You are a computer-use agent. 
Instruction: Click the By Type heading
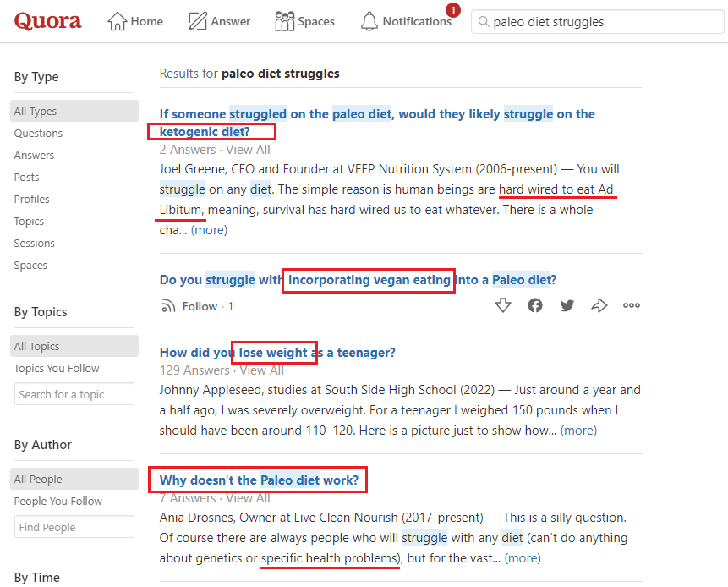(36, 77)
